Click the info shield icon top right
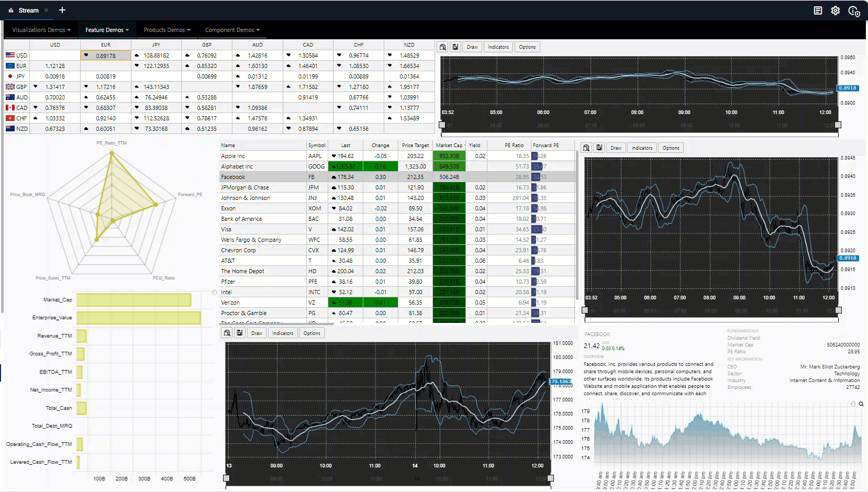 click(x=855, y=10)
